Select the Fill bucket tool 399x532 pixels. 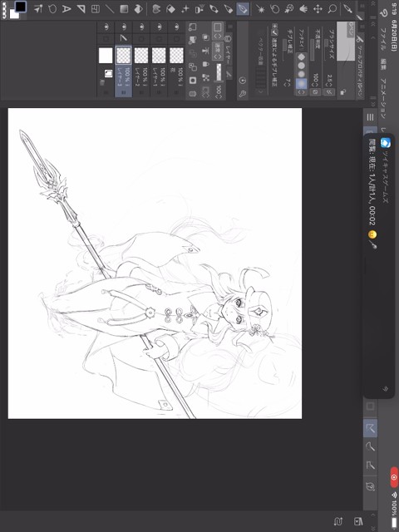pyautogui.click(x=139, y=9)
